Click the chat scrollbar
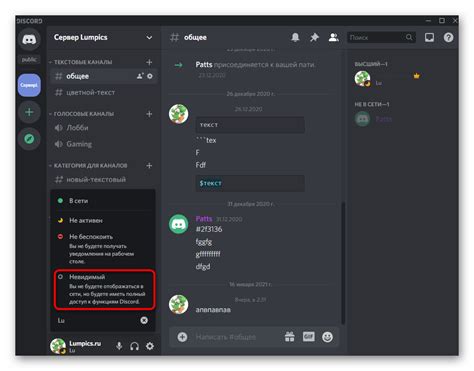This screenshot has width=474, height=371. (343, 263)
